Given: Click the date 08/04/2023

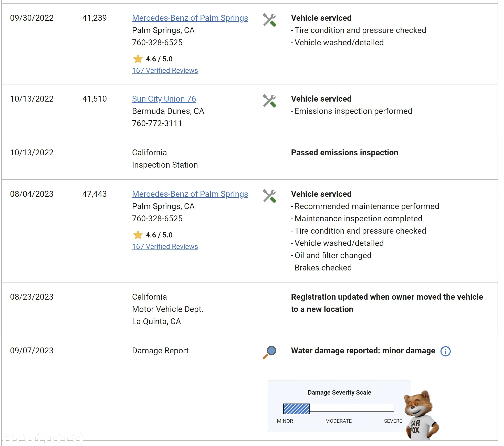Looking at the screenshot, I should click(x=32, y=194).
